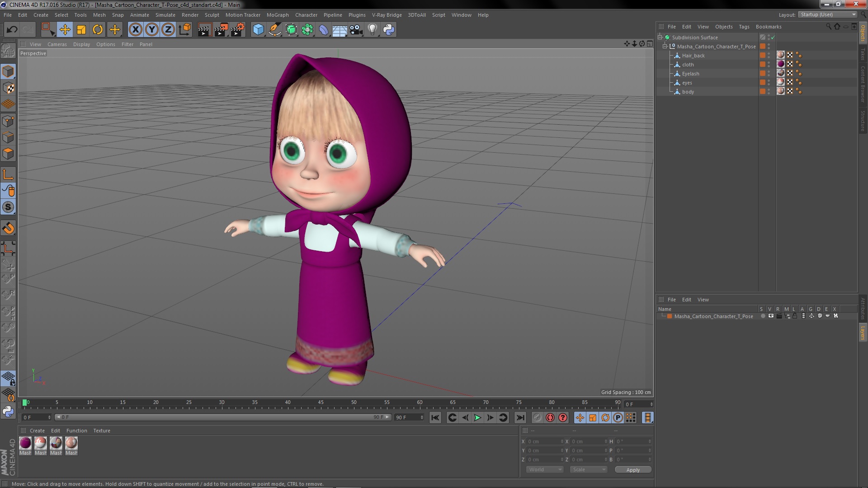
Task: Open the Texture menu in material manager
Action: point(101,431)
